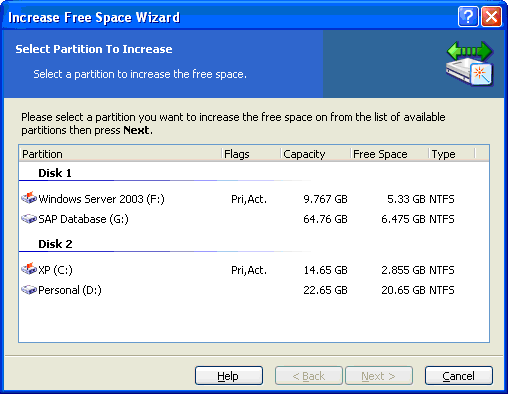The image size is (508, 394).
Task: Click the Select Partition To Increase heading
Action: pyautogui.click(x=94, y=49)
